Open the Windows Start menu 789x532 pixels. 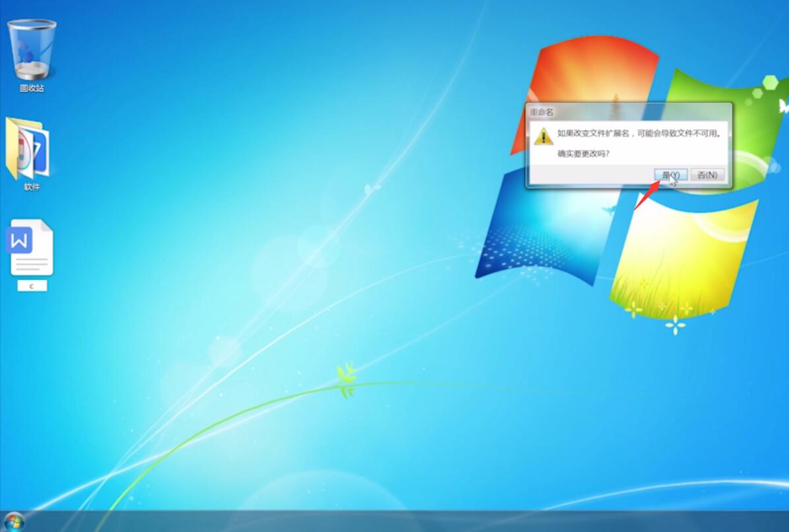[14, 522]
